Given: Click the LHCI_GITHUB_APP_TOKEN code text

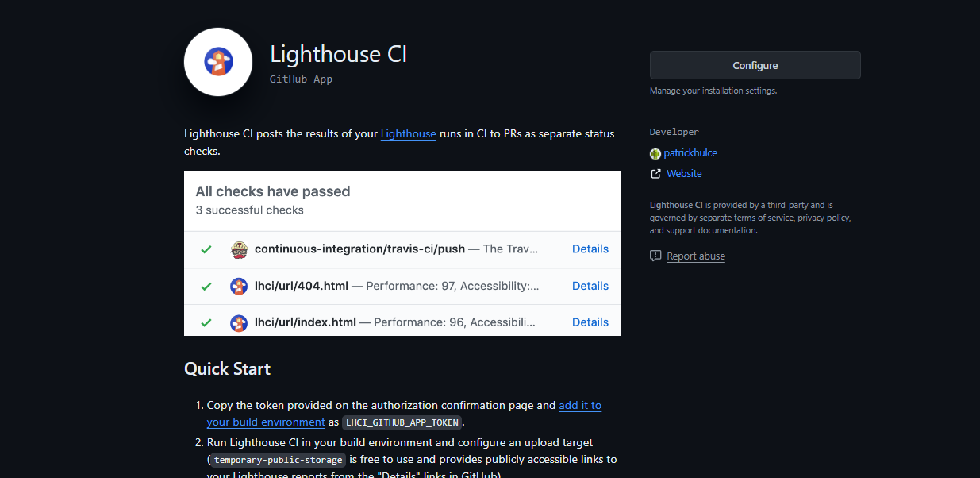Looking at the screenshot, I should coord(402,422).
